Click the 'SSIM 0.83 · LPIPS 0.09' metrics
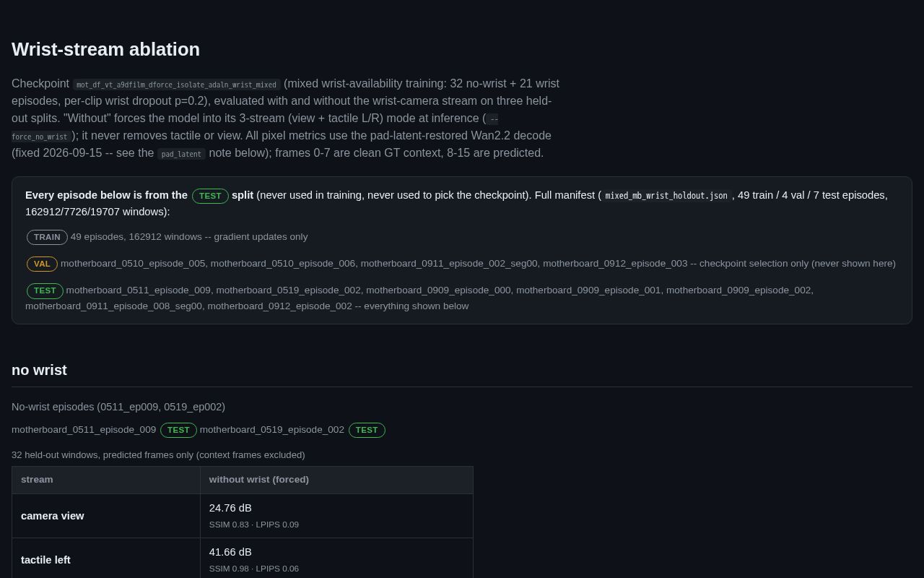924x578 pixels. [254, 525]
